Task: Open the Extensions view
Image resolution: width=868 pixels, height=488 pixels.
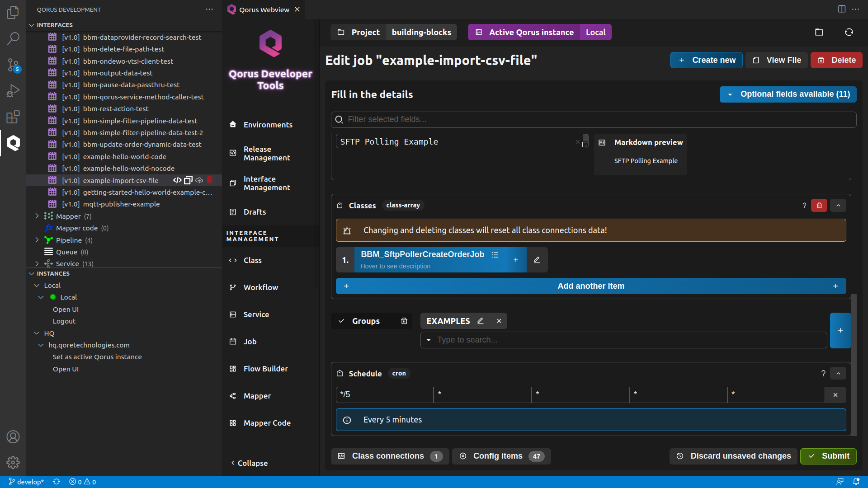Action: (13, 117)
